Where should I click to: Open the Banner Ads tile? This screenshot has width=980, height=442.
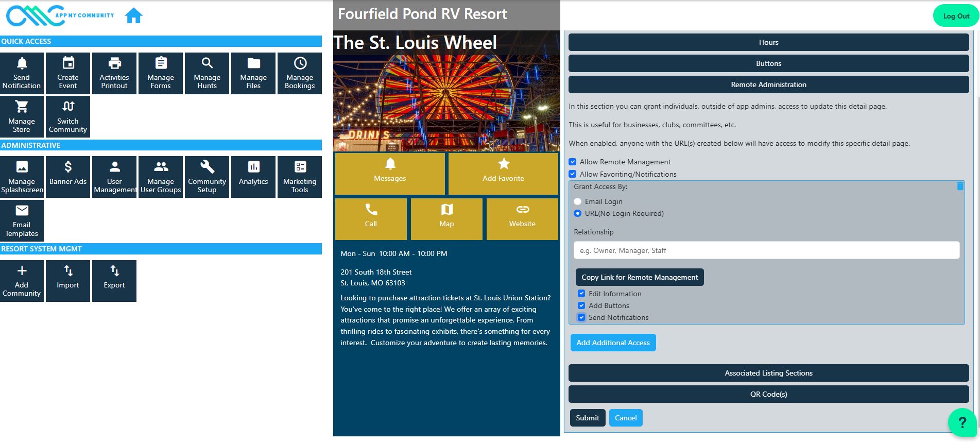[x=68, y=177]
